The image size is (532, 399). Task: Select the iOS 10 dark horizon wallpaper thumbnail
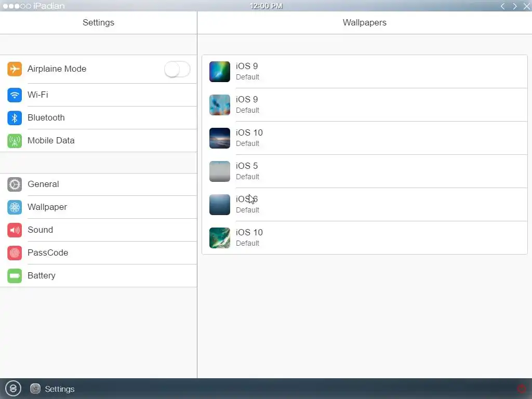[220, 138]
